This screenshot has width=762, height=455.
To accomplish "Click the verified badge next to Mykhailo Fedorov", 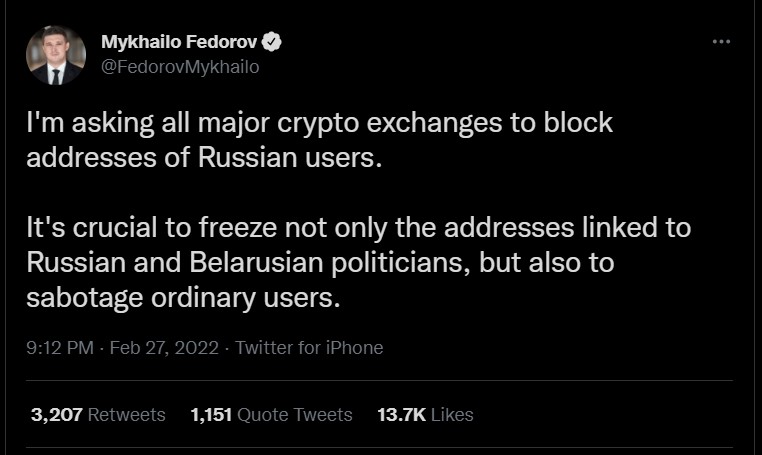I will (272, 42).
